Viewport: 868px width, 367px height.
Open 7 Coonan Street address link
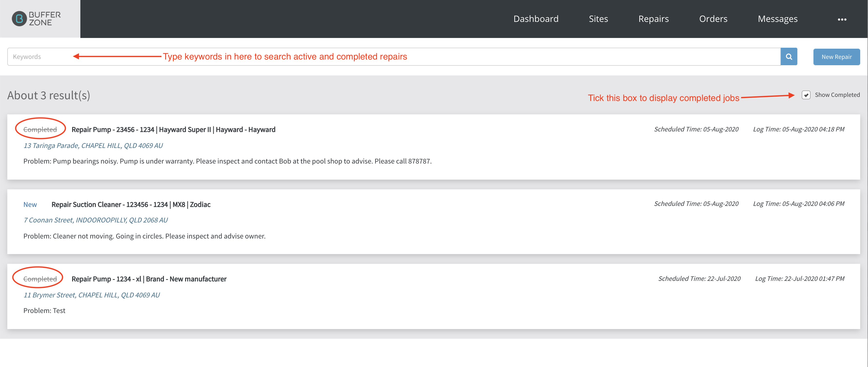(95, 220)
